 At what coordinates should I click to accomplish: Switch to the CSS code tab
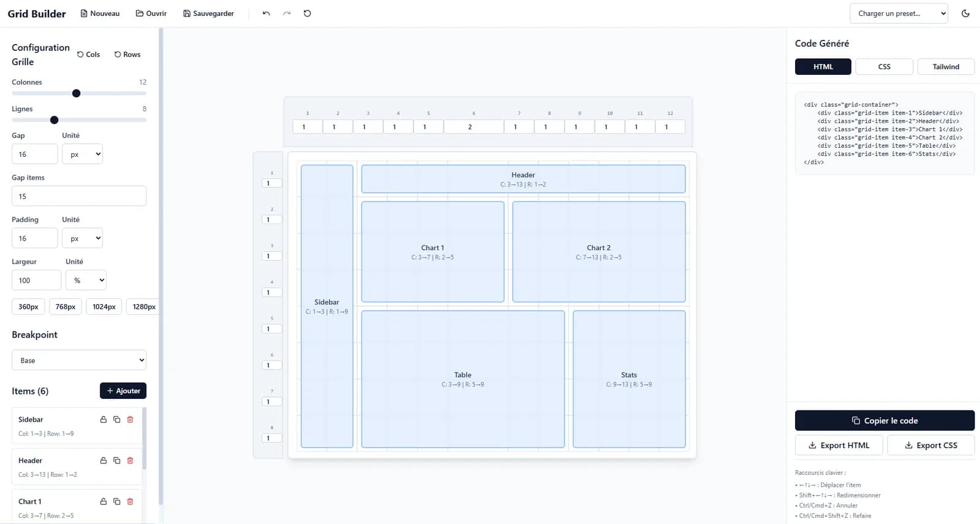(x=884, y=67)
